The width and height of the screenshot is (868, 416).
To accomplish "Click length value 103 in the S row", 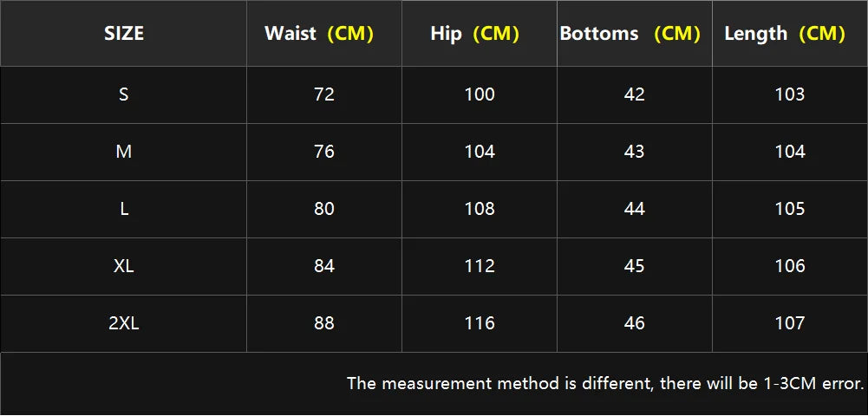I will pyautogui.click(x=790, y=94).
